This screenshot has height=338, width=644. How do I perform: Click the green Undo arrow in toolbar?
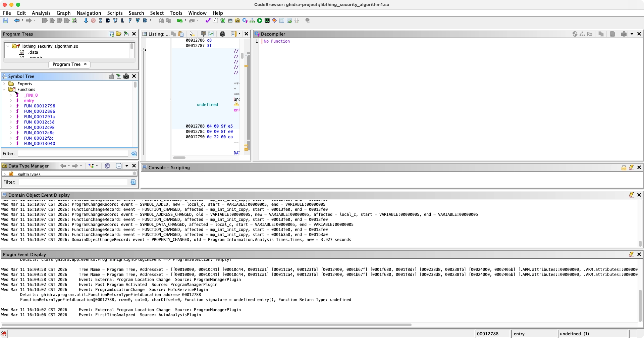coord(180,20)
